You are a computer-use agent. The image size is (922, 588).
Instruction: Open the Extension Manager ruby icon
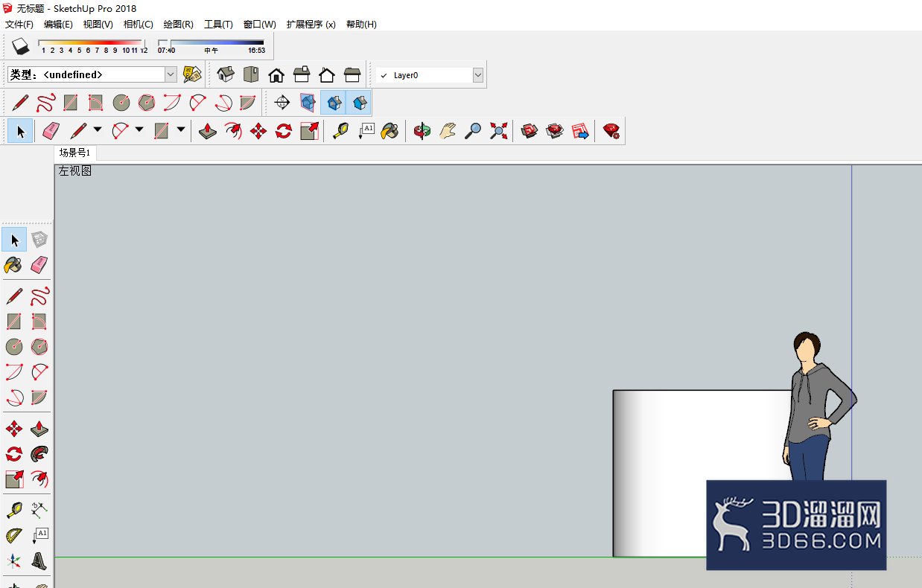coord(611,131)
